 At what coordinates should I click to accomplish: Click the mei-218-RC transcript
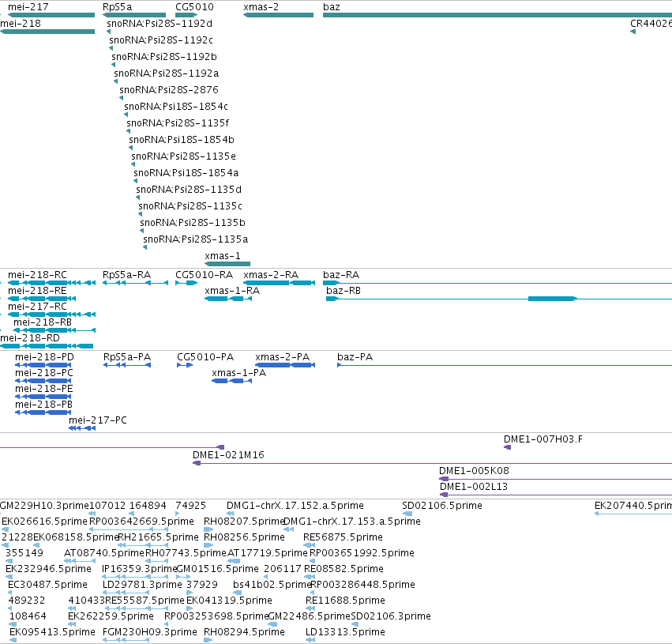[x=51, y=283]
